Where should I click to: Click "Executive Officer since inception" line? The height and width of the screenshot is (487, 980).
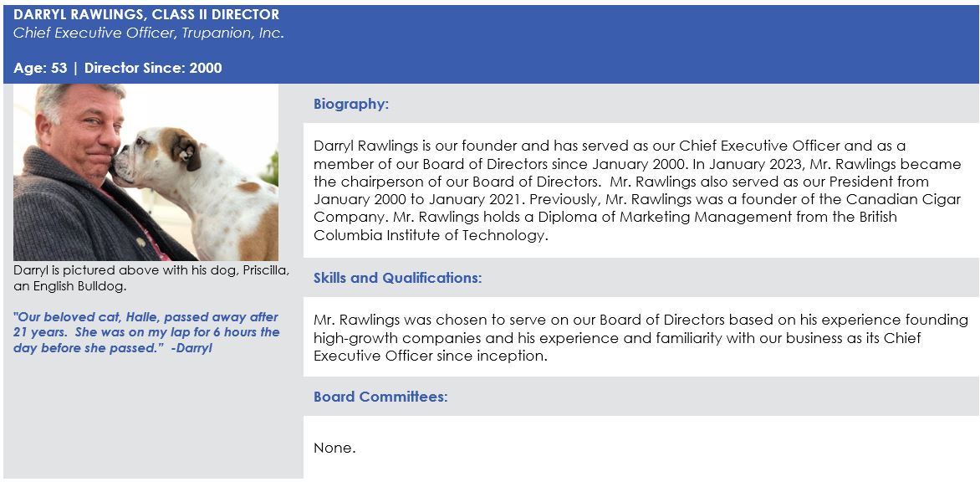coord(430,356)
